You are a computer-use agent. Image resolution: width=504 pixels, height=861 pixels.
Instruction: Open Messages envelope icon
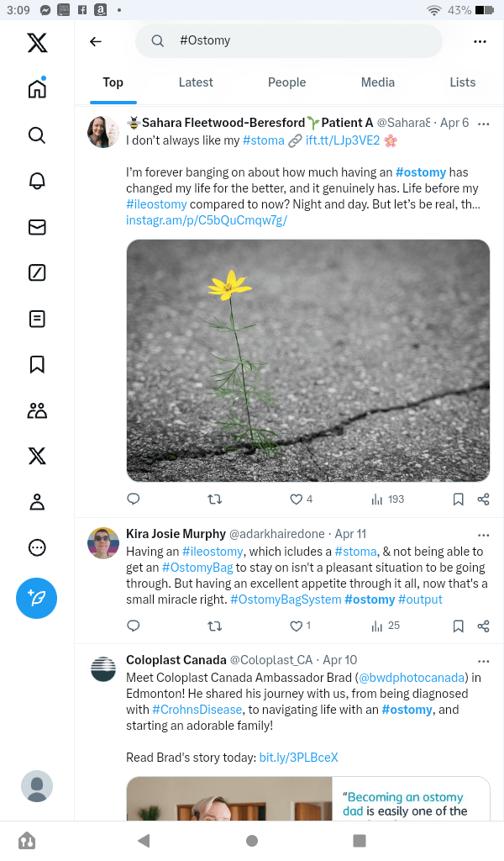click(x=37, y=227)
